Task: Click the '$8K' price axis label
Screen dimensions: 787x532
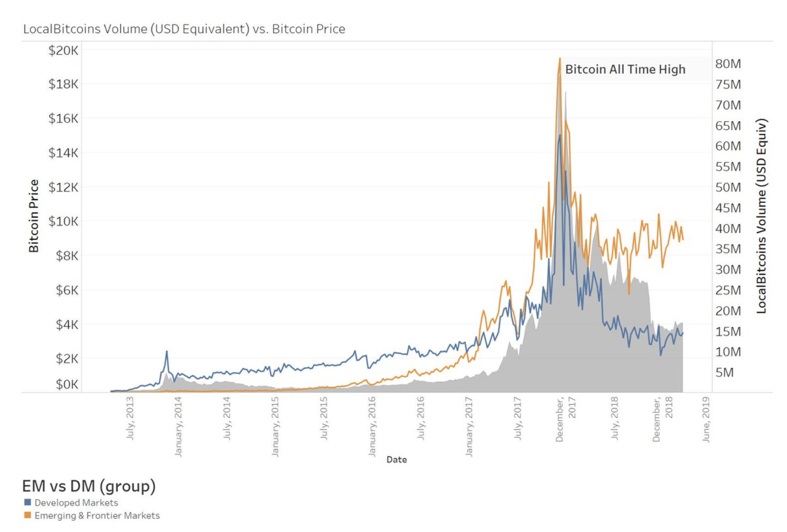Action: (67, 255)
